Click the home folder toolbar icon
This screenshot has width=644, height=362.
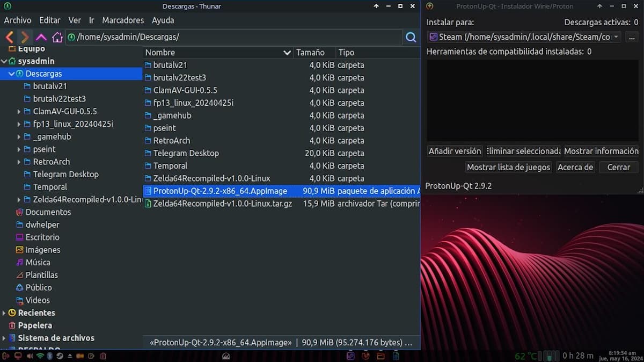(57, 37)
